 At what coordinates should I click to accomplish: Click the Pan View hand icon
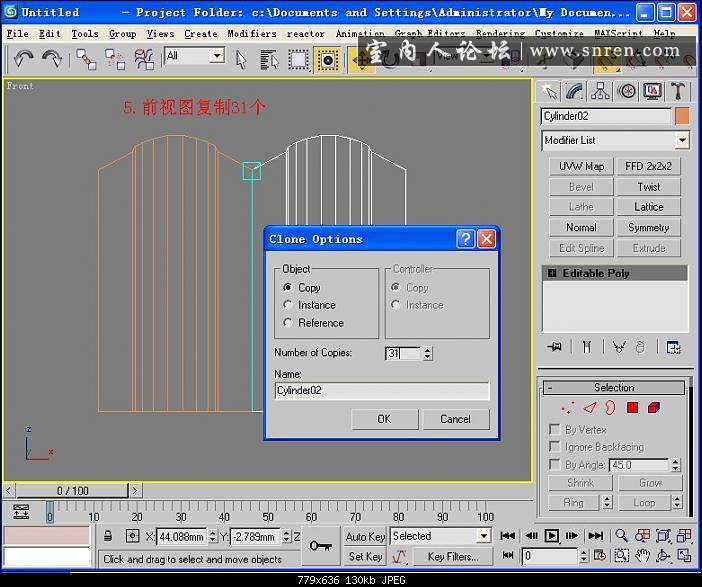coord(642,556)
